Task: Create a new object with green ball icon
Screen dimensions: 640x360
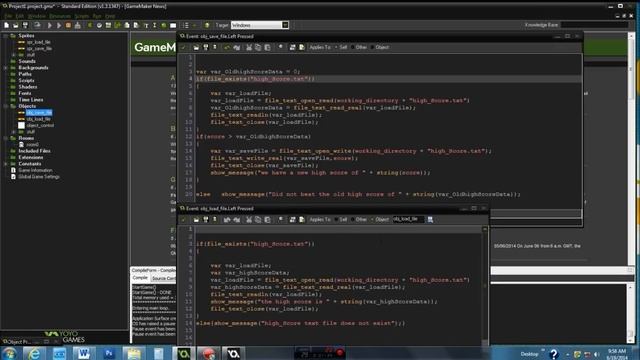Action: tap(164, 25)
